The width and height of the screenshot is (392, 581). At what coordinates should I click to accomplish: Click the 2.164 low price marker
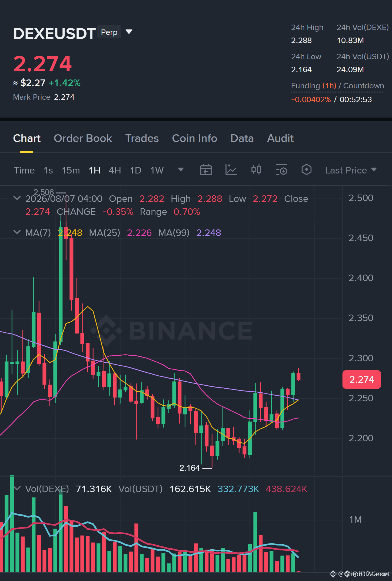click(190, 468)
